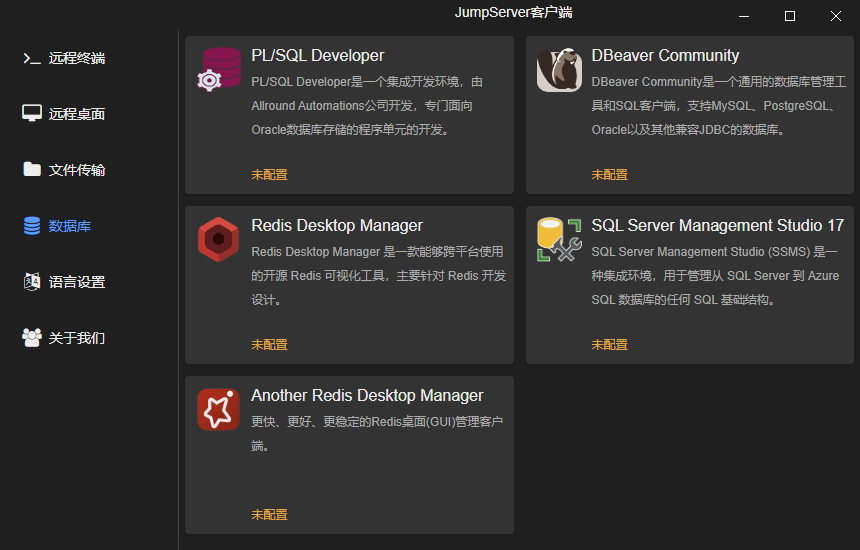Click the file transfer folder icon
The width and height of the screenshot is (860, 550).
click(32, 169)
